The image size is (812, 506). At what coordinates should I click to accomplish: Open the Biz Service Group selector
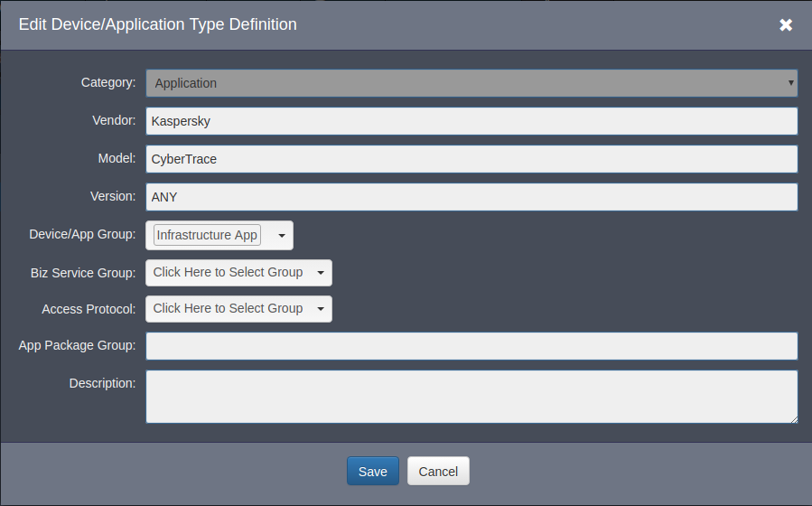(x=238, y=272)
